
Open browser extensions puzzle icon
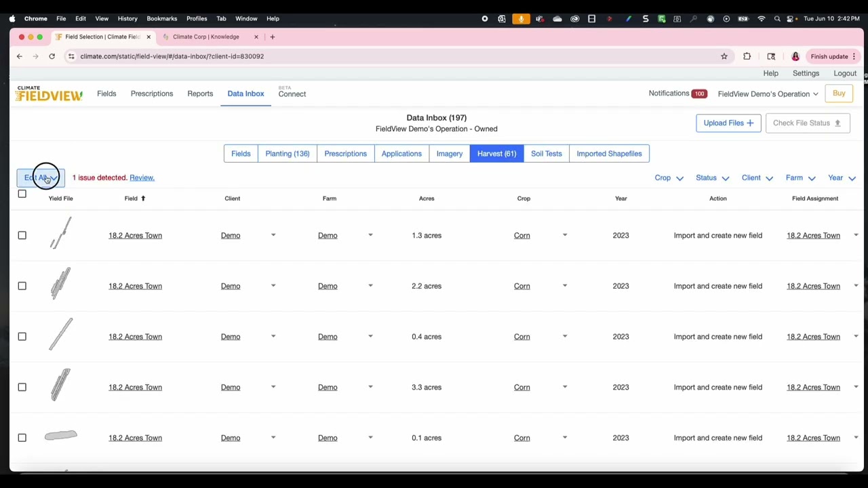(747, 56)
